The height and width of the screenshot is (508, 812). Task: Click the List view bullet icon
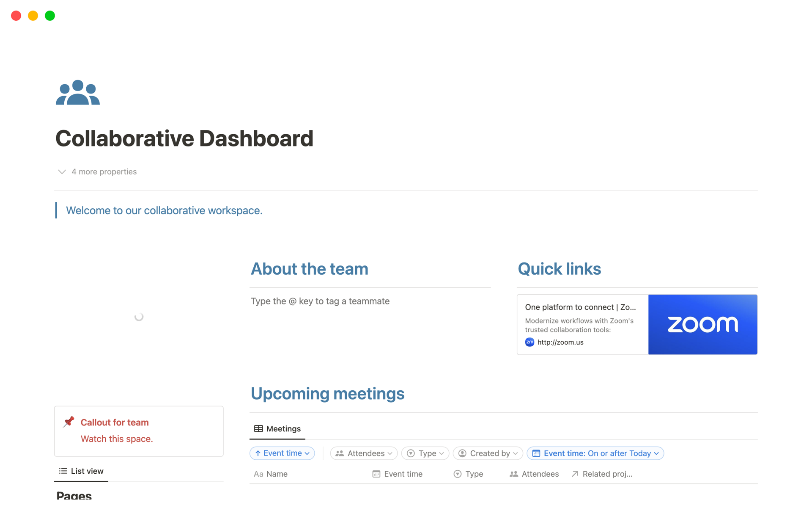pyautogui.click(x=63, y=471)
